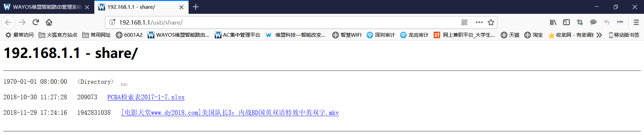Switch to the WAYOS router management tab

click(47, 7)
